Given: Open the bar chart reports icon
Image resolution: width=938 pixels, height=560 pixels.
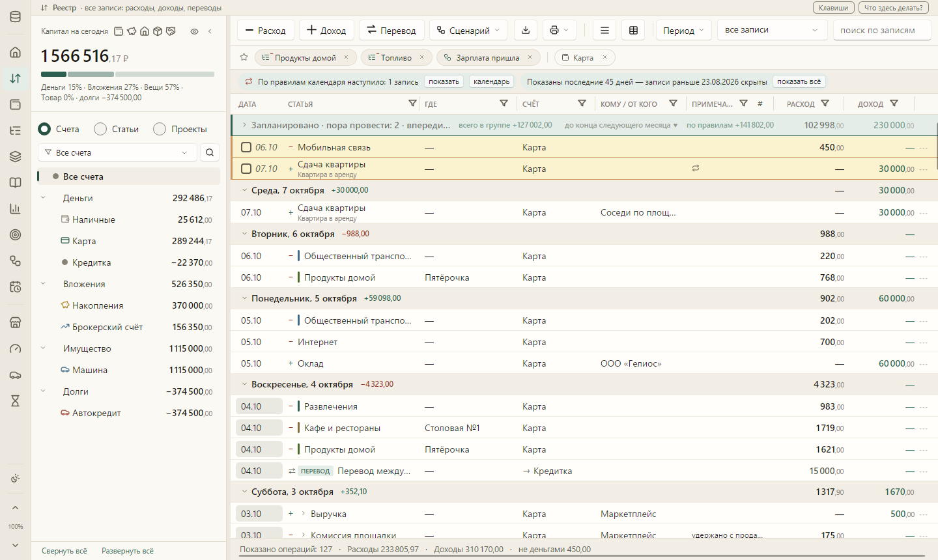Looking at the screenshot, I should pos(16,208).
